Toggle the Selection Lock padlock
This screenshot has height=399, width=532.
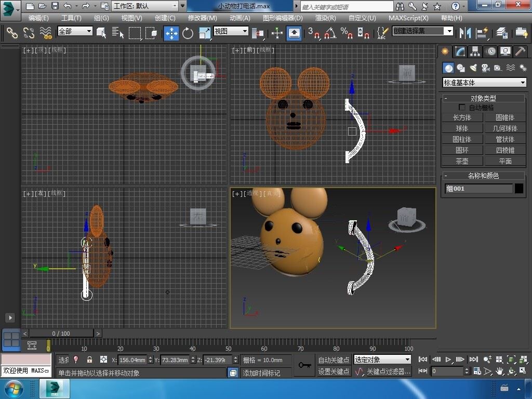coord(89,360)
